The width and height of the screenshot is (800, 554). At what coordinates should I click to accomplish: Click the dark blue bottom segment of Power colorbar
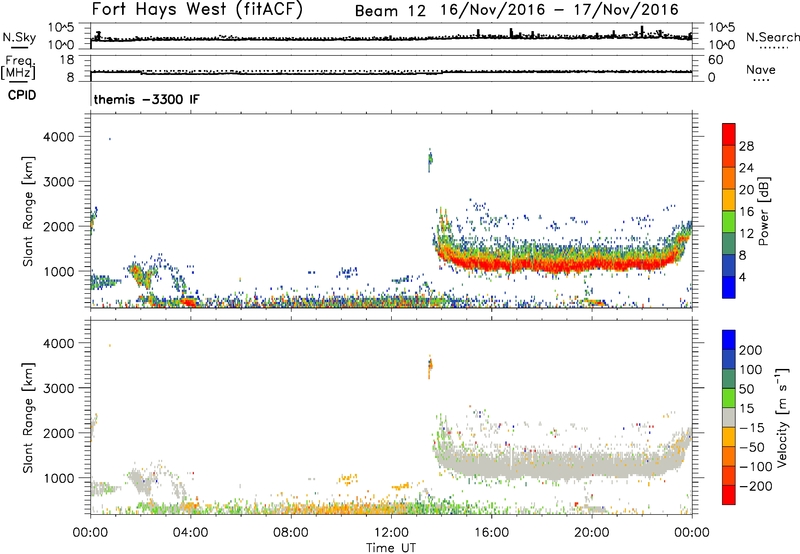(x=729, y=287)
